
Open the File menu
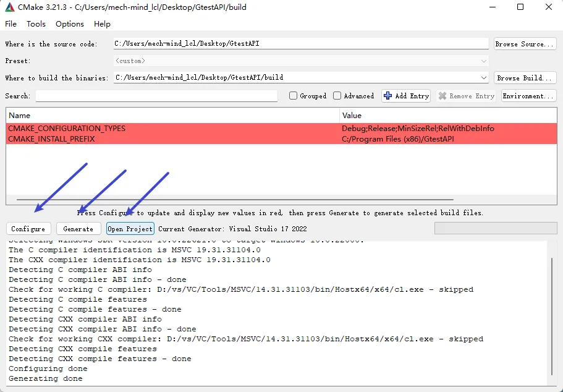pyautogui.click(x=11, y=23)
